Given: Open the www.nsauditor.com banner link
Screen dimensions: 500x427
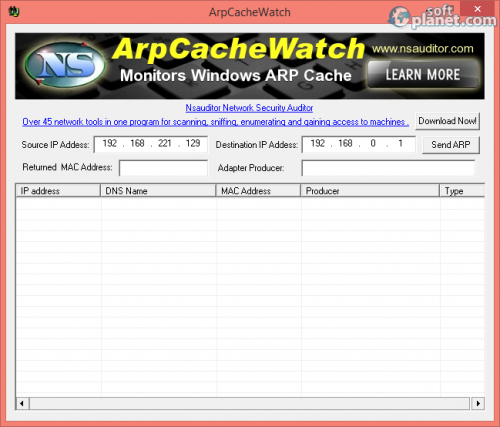Looking at the screenshot, I should coord(423,49).
